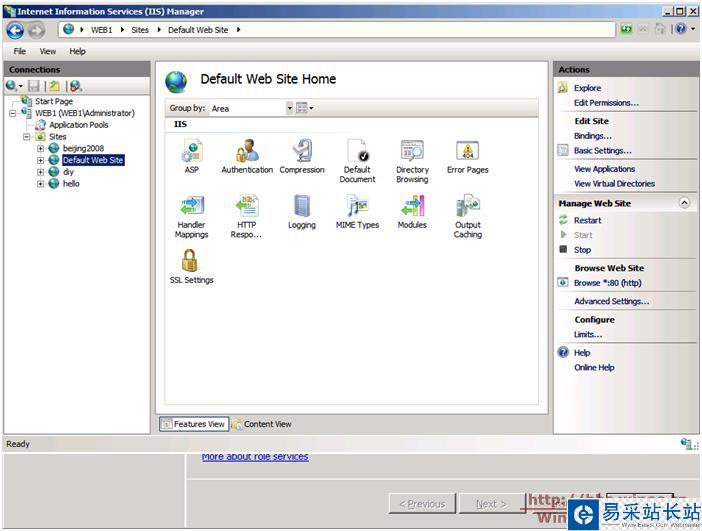Open the Handler Mappings feature
The image size is (702, 531).
[191, 216]
